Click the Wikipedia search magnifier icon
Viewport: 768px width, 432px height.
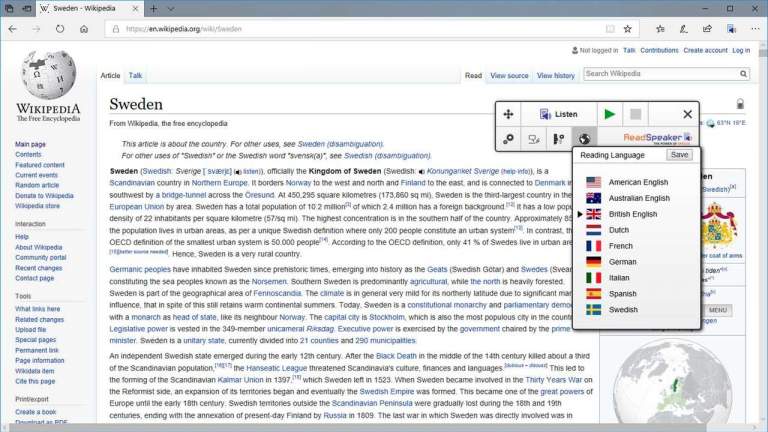(x=744, y=73)
